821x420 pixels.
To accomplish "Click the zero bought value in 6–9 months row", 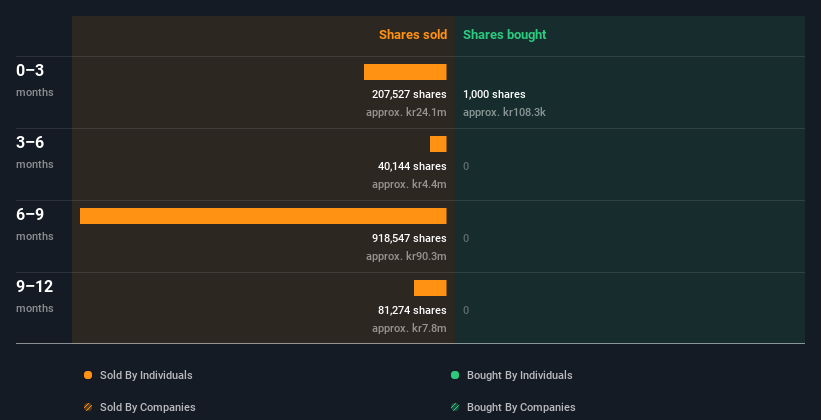I will (466, 238).
